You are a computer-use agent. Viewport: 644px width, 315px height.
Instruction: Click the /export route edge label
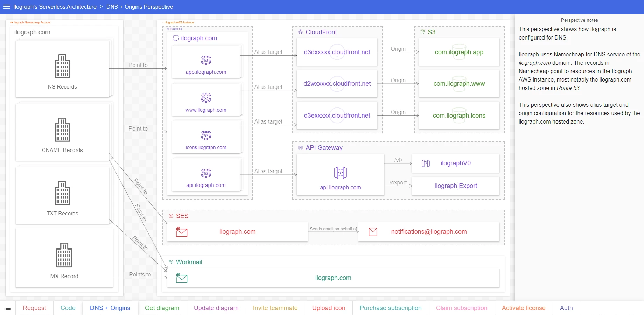coord(398,182)
